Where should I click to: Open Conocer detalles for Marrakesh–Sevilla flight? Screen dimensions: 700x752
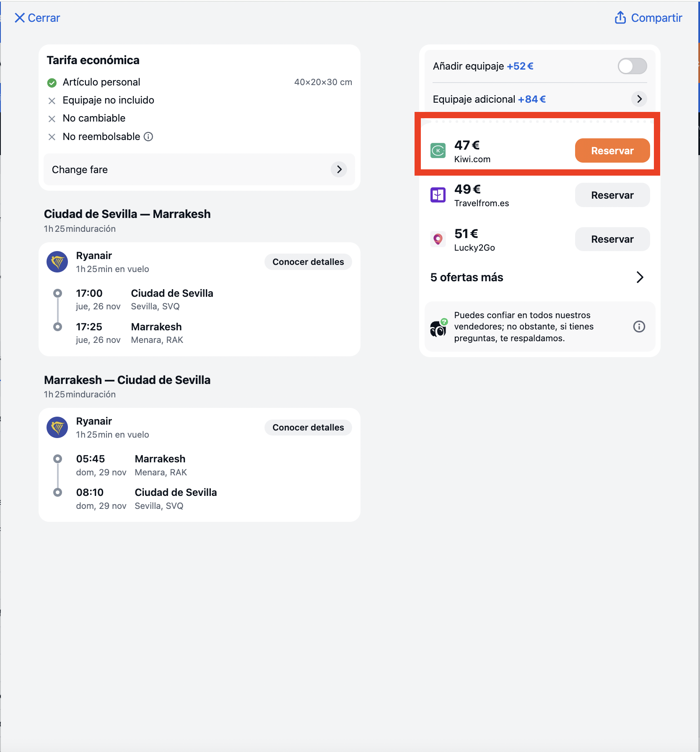point(308,428)
